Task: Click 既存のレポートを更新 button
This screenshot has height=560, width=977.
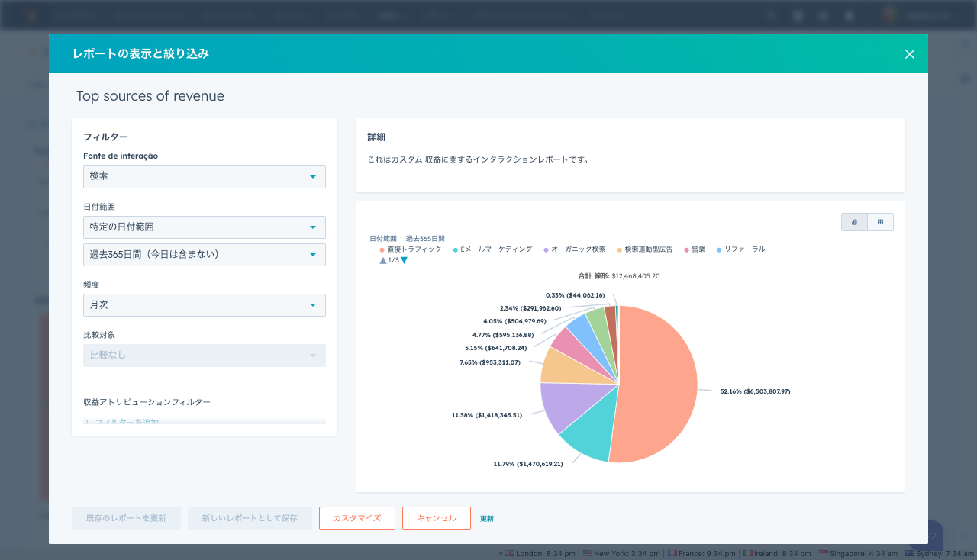Action: [126, 518]
